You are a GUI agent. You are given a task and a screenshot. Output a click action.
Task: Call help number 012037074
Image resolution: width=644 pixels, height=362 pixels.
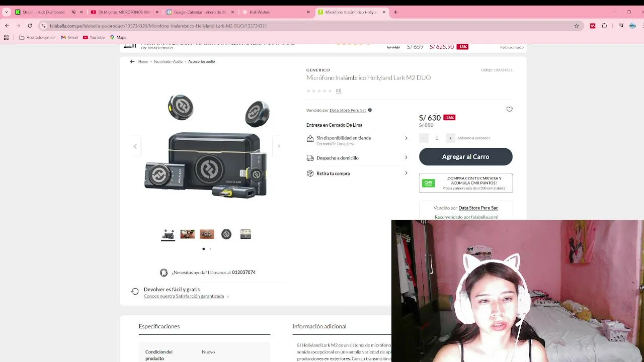pos(244,273)
